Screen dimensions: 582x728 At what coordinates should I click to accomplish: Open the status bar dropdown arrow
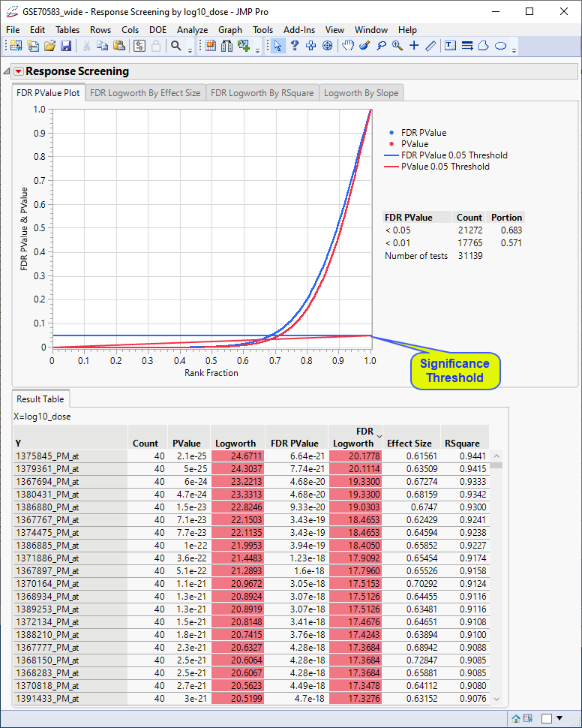[559, 718]
